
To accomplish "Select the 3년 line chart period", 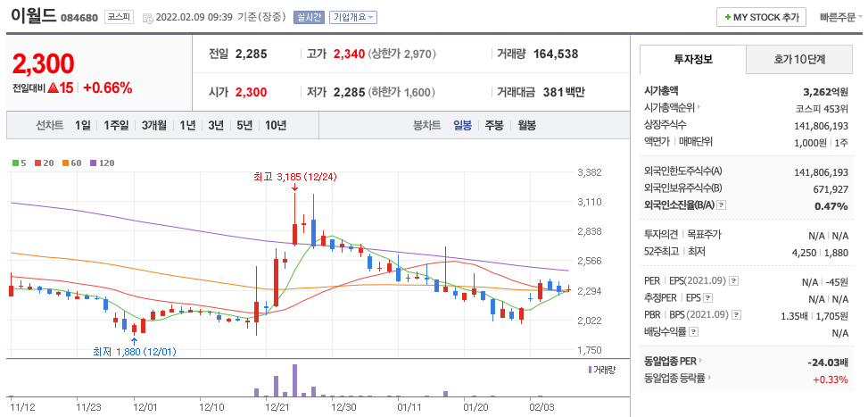I will (216, 125).
